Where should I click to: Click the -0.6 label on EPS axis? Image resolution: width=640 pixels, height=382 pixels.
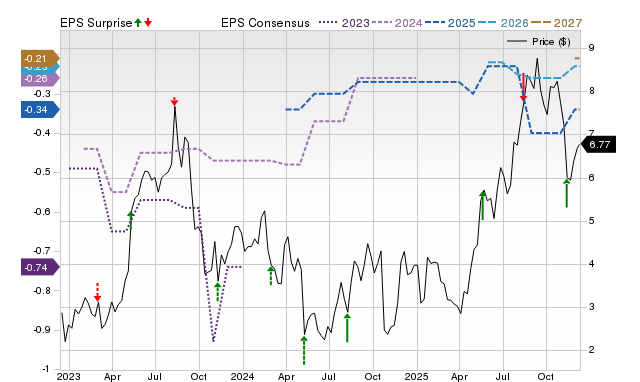(x=42, y=212)
